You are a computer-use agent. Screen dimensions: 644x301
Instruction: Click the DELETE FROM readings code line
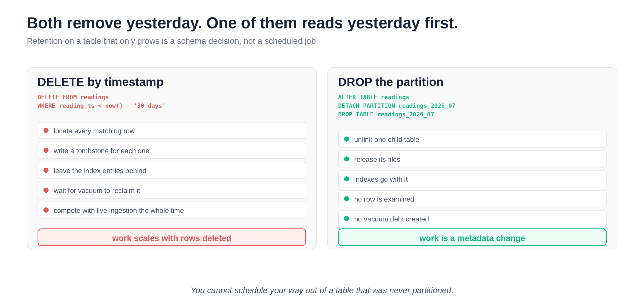pyautogui.click(x=73, y=97)
